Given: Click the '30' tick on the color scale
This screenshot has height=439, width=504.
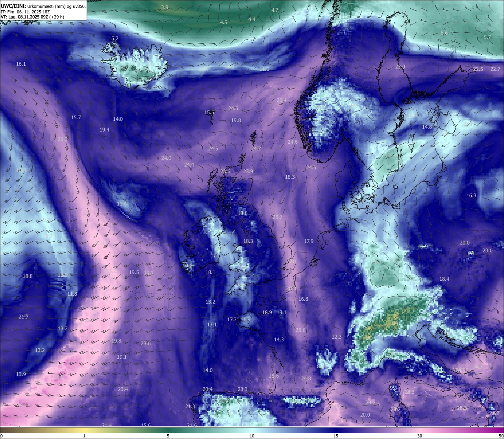Looking at the screenshot, I should [420, 436].
